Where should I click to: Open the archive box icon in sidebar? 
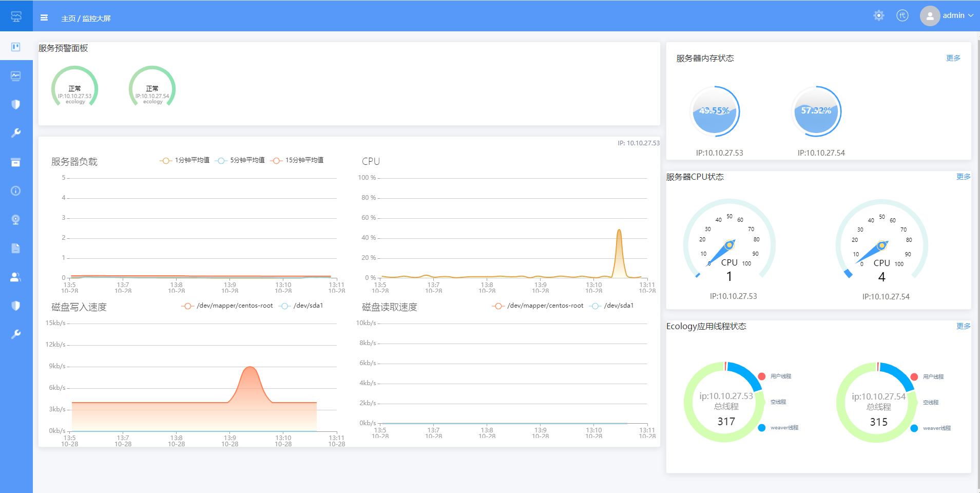(x=16, y=162)
